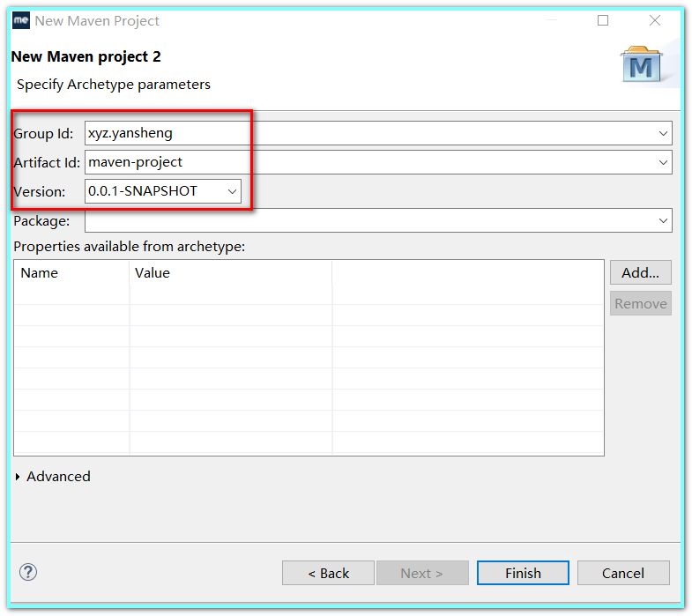Click the Artifact Id field with maven-project
The height and width of the screenshot is (616, 692).
[378, 162]
